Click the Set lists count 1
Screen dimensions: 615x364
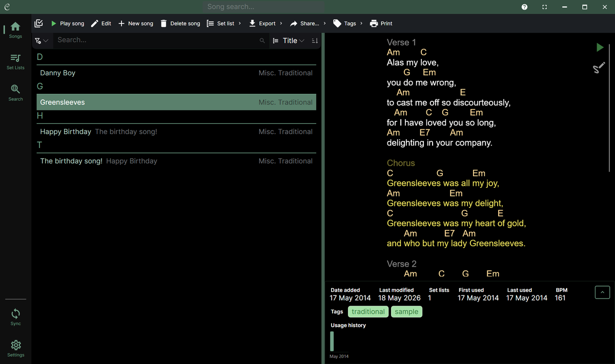tap(429, 298)
